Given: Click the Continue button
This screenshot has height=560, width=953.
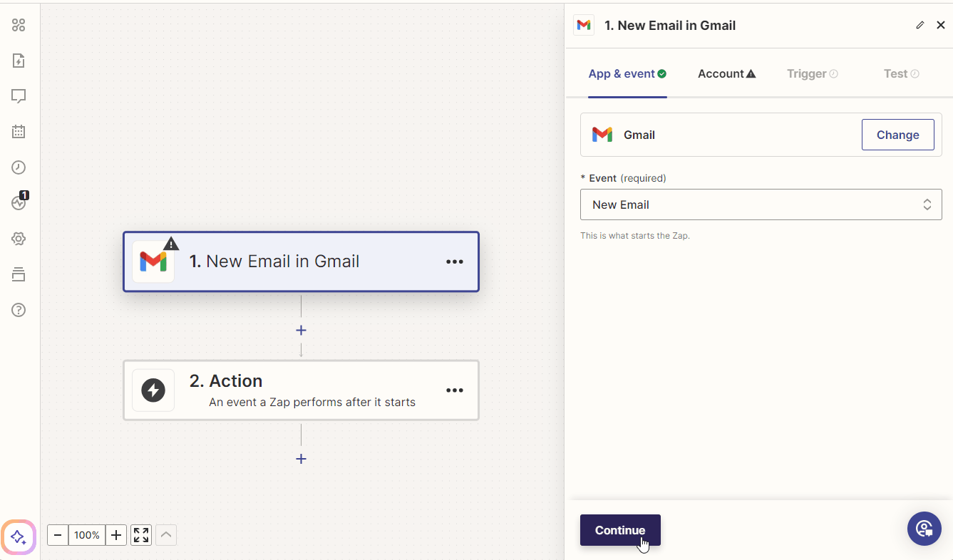Looking at the screenshot, I should tap(620, 530).
